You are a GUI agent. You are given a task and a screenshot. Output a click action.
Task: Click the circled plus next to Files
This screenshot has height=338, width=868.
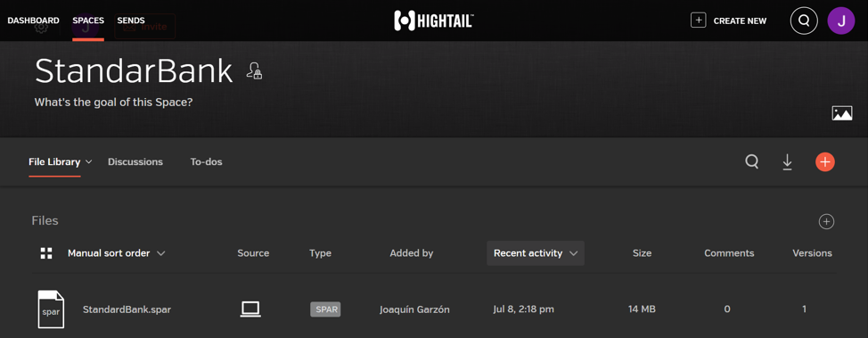coord(826,222)
